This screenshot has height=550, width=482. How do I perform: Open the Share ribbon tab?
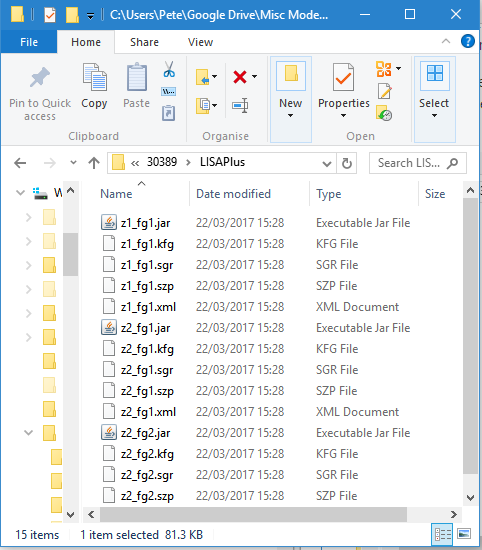[x=144, y=42]
